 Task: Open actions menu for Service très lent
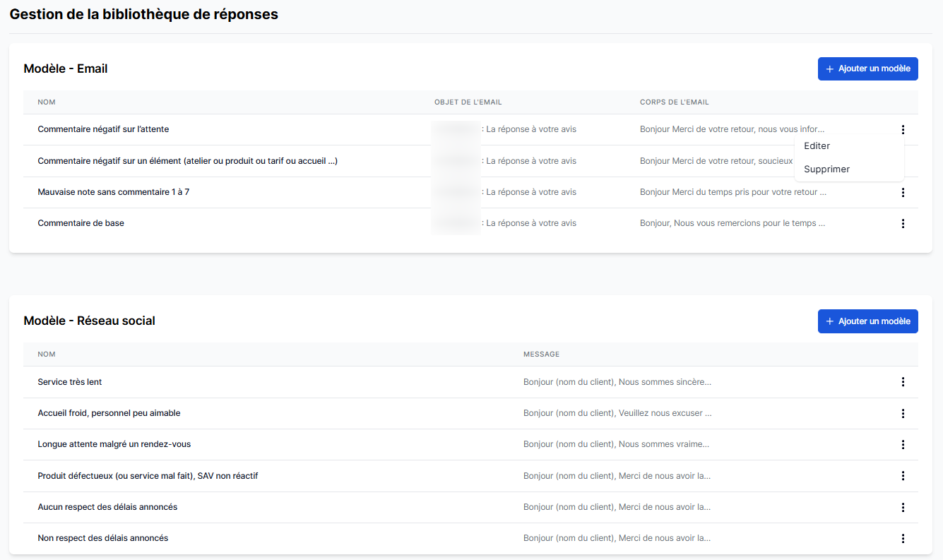tap(903, 382)
